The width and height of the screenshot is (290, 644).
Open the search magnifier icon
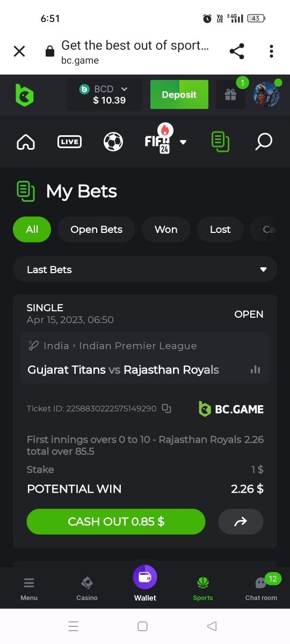pyautogui.click(x=263, y=142)
